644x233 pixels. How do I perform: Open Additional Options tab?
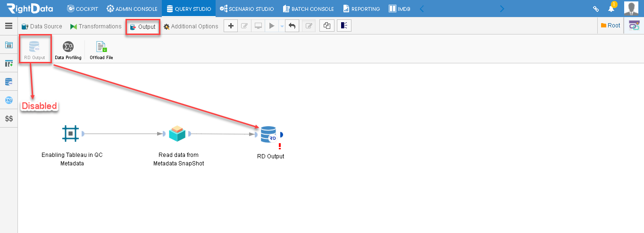pos(191,26)
